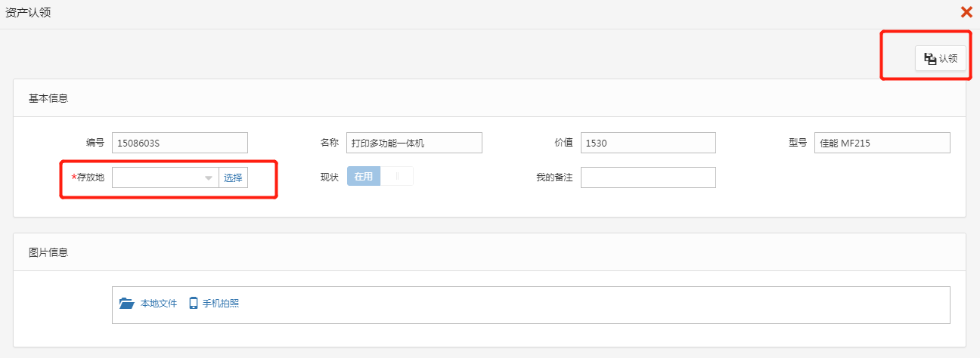Screen dimensions: 980x358
Task: Click the 存放地 dropdown arrow
Action: 209,178
